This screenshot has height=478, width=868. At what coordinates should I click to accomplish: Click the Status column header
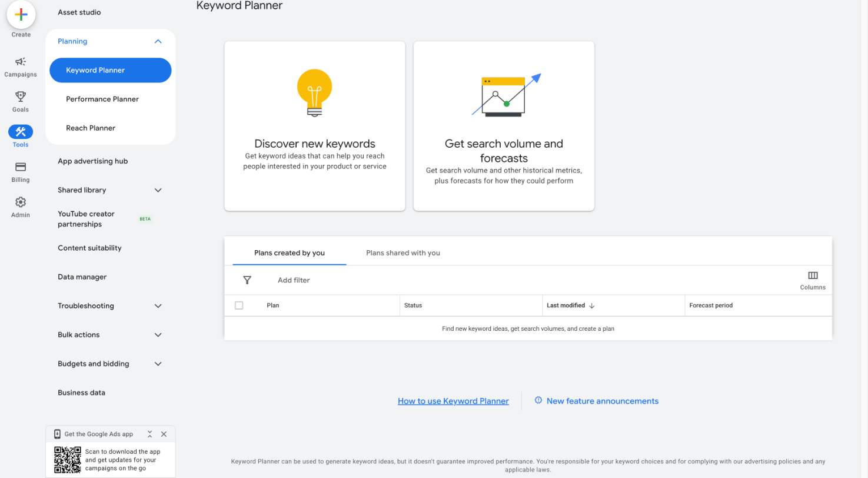click(x=413, y=306)
